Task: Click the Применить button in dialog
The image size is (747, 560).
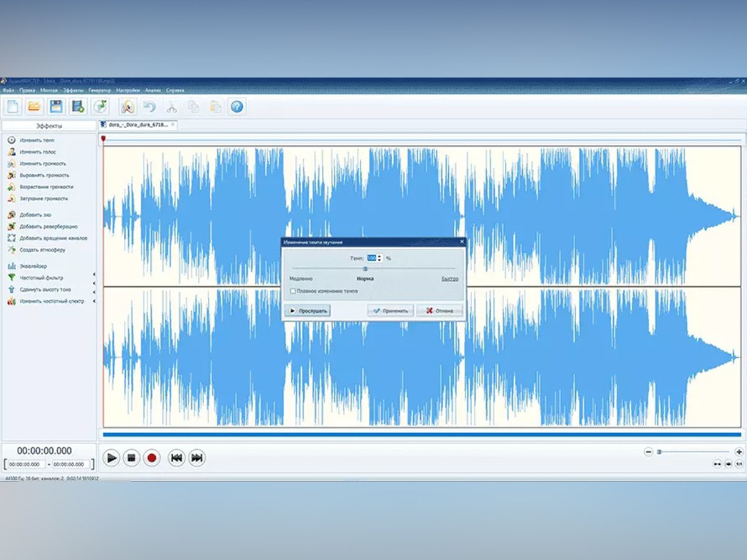Action: pos(390,310)
